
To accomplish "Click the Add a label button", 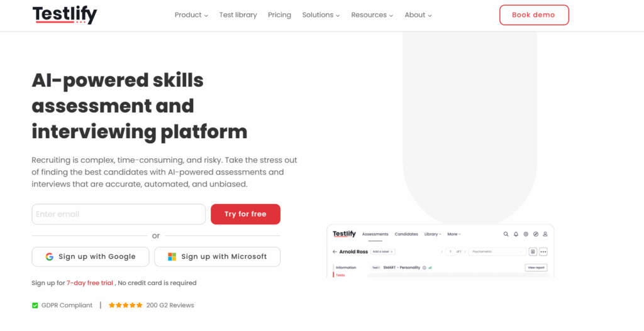I will pyautogui.click(x=383, y=251).
